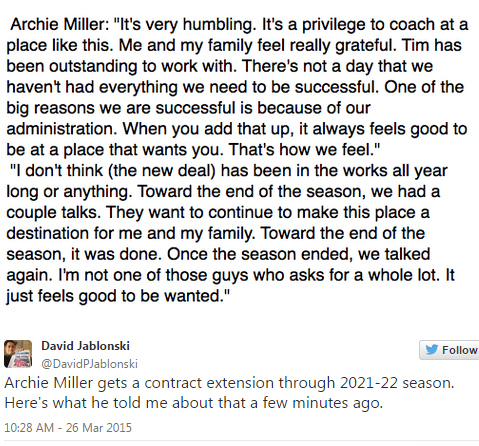Click the tweet line about contract extension
Screen dimensions: 479x446
point(230,383)
